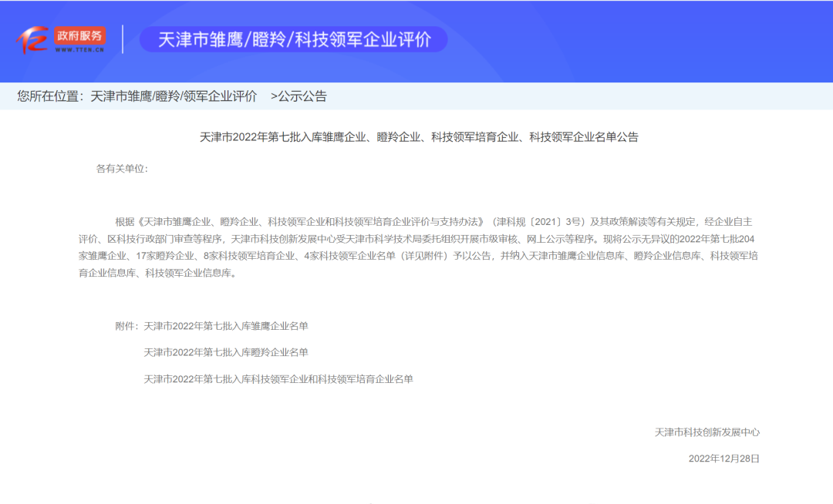
Task: Click the gray footer bar at page bottom
Action: [x=416, y=502]
